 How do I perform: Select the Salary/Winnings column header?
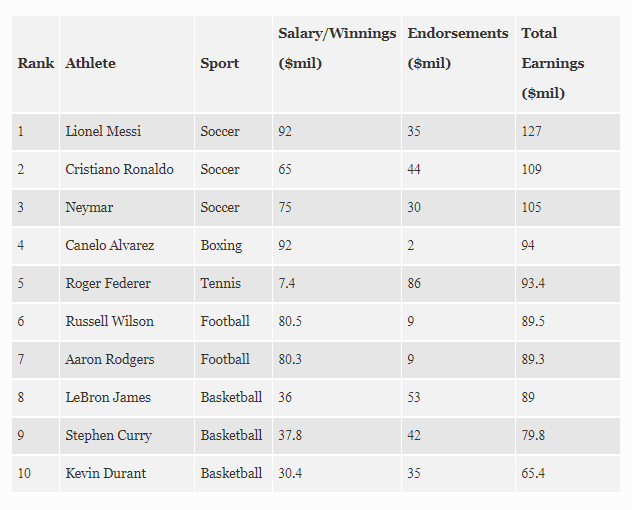pos(337,48)
